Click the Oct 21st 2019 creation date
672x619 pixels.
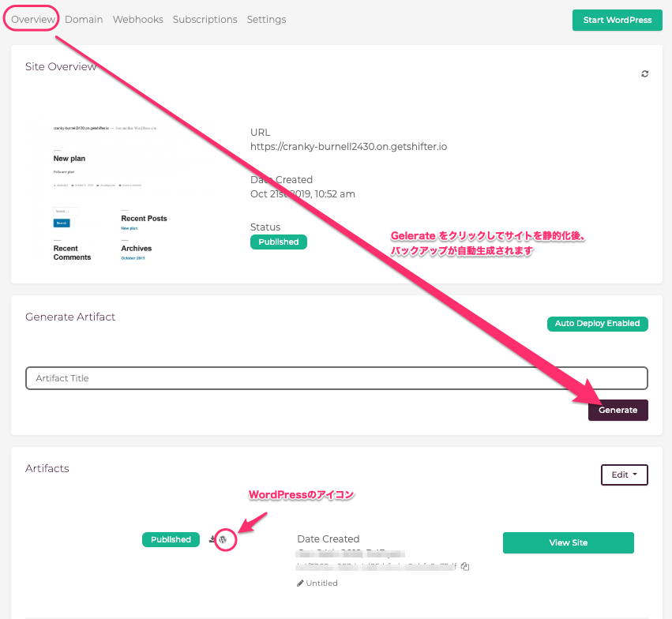click(302, 194)
